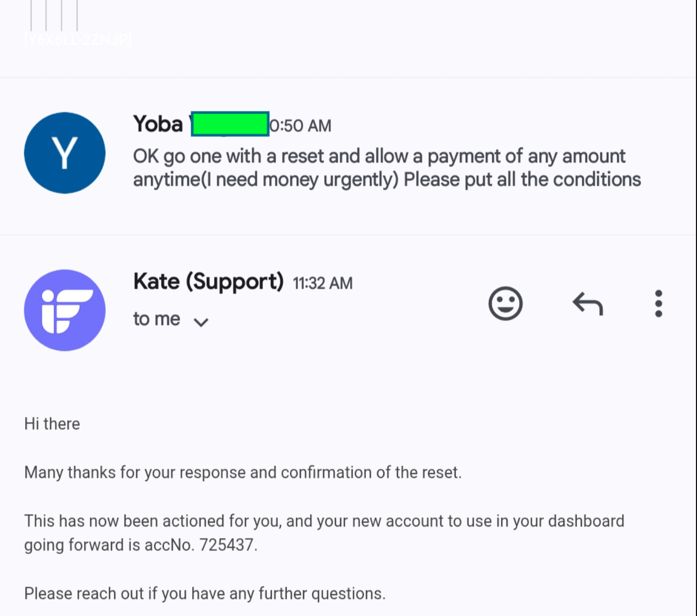Expand the collapsed message from Yoba
The height and width of the screenshot is (616, 697).
pos(385,168)
